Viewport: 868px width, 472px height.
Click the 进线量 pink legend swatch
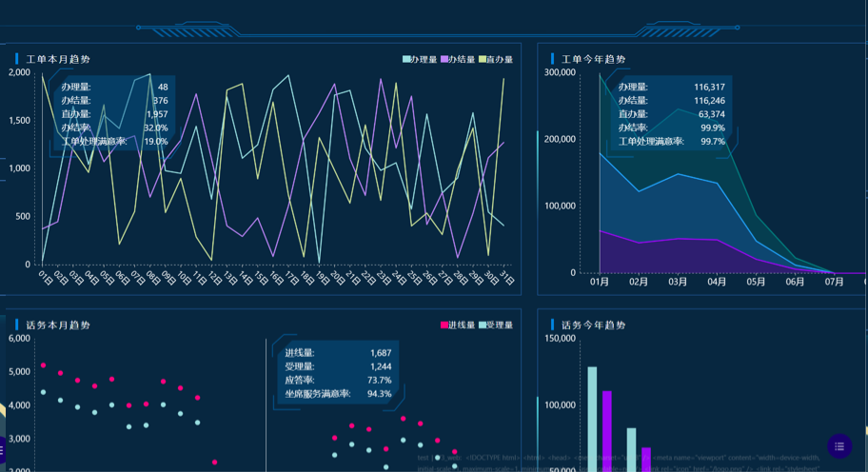click(x=444, y=324)
